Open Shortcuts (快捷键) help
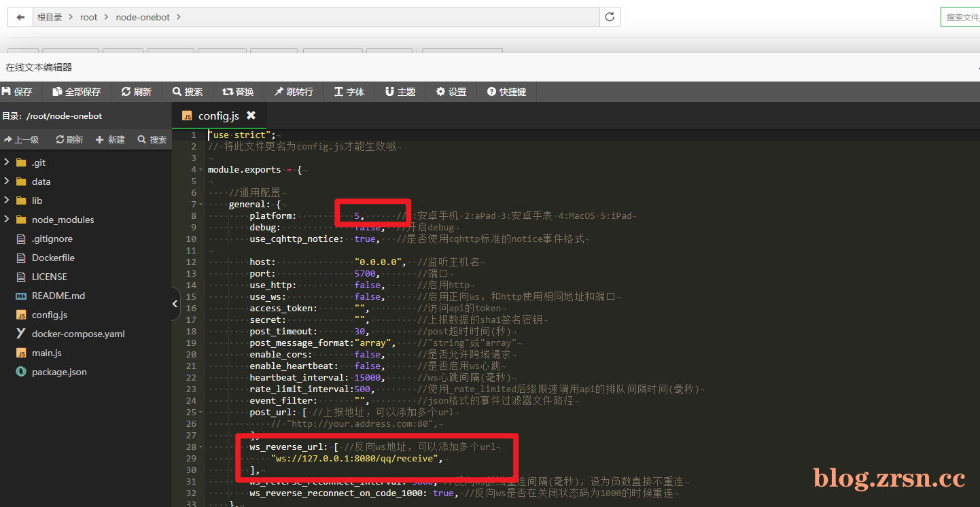 click(507, 92)
